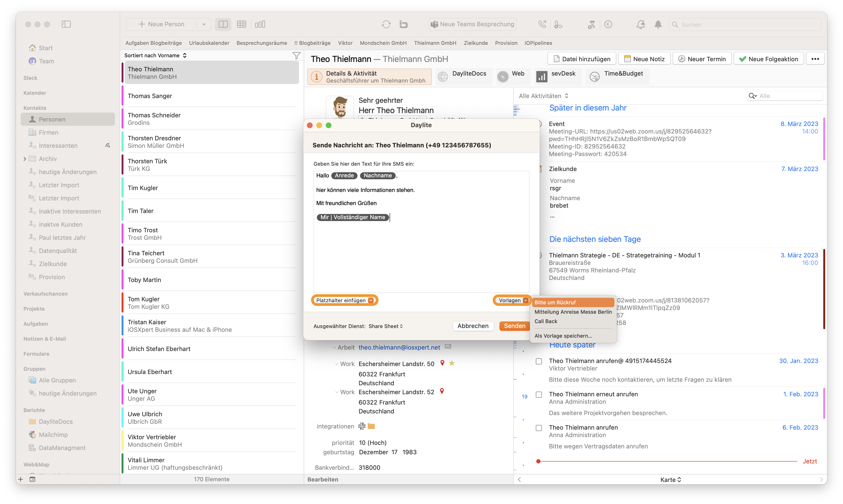
Task: Open the Start home item
Action: pyautogui.click(x=46, y=48)
